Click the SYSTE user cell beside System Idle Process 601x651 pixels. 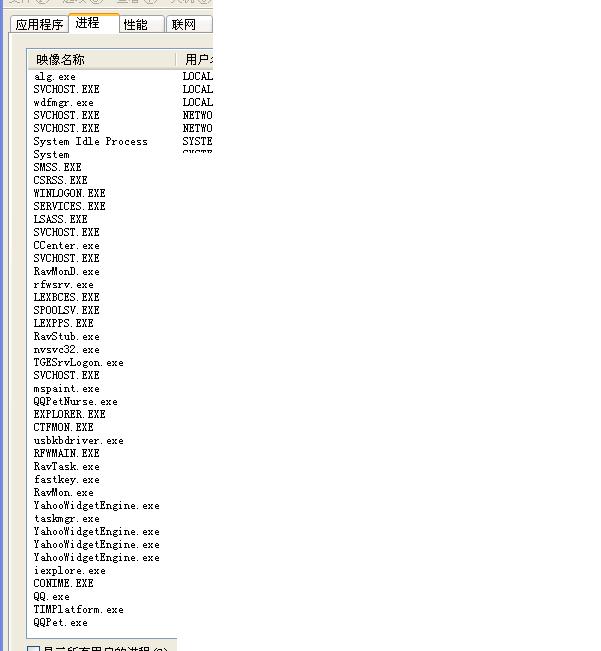coord(198,142)
